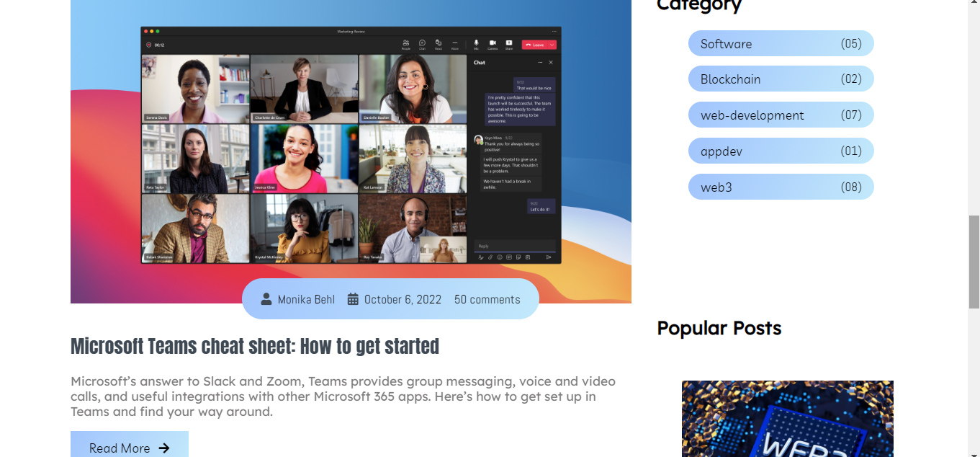The width and height of the screenshot is (980, 457).
Task: Mute the microphone in the Teams call
Action: point(477,43)
